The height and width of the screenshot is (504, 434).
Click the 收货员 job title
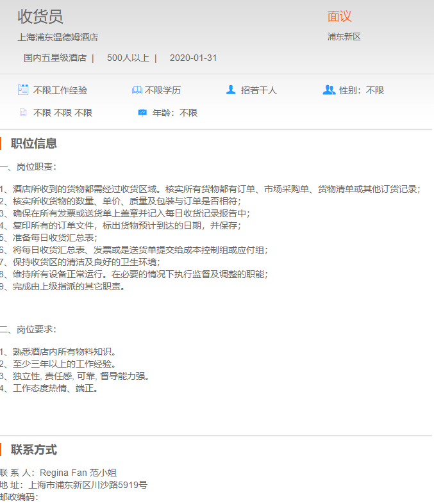pyautogui.click(x=40, y=17)
